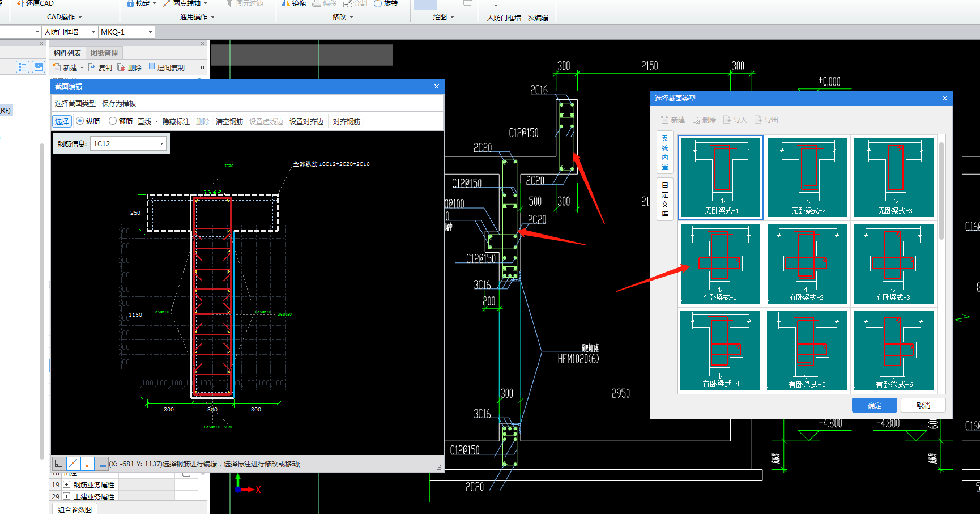The width and height of the screenshot is (980, 514).
Task: Click 导入 in section type dialog
Action: (x=735, y=120)
